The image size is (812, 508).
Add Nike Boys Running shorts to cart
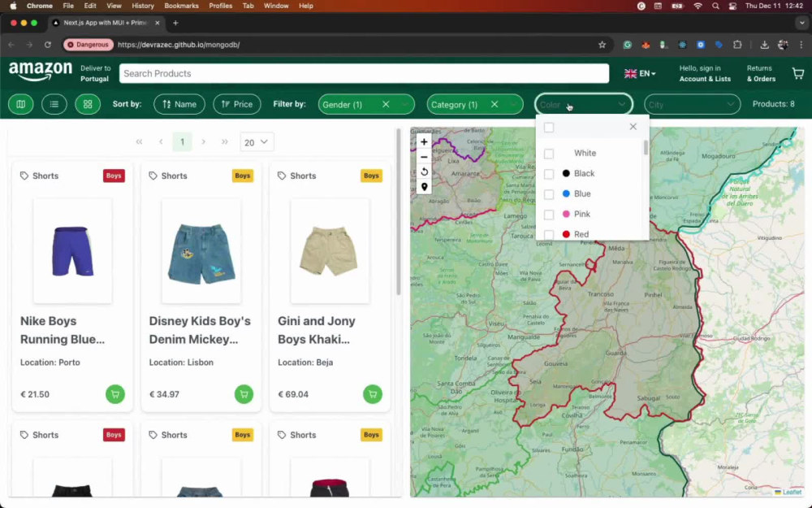click(x=115, y=394)
